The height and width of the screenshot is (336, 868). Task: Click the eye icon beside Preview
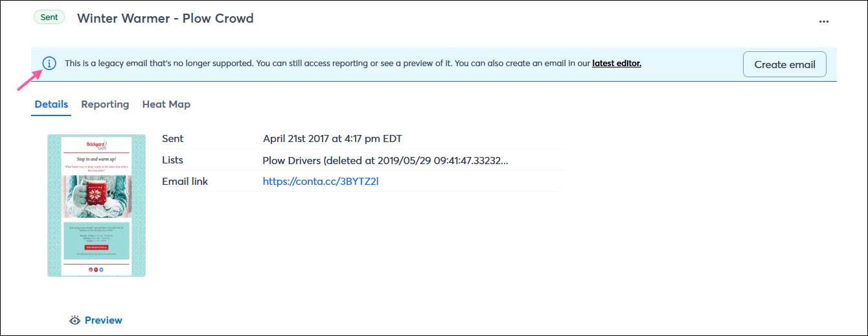point(75,320)
